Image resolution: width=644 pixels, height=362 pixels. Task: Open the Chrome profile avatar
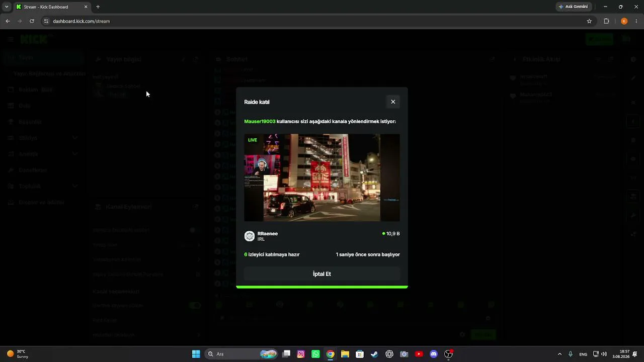point(624,21)
